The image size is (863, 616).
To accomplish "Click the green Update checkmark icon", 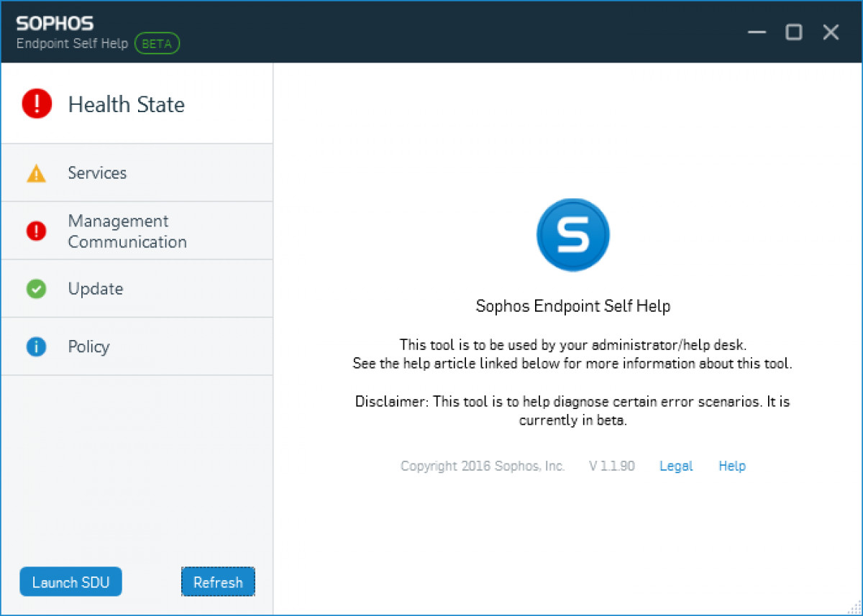I will 36,289.
